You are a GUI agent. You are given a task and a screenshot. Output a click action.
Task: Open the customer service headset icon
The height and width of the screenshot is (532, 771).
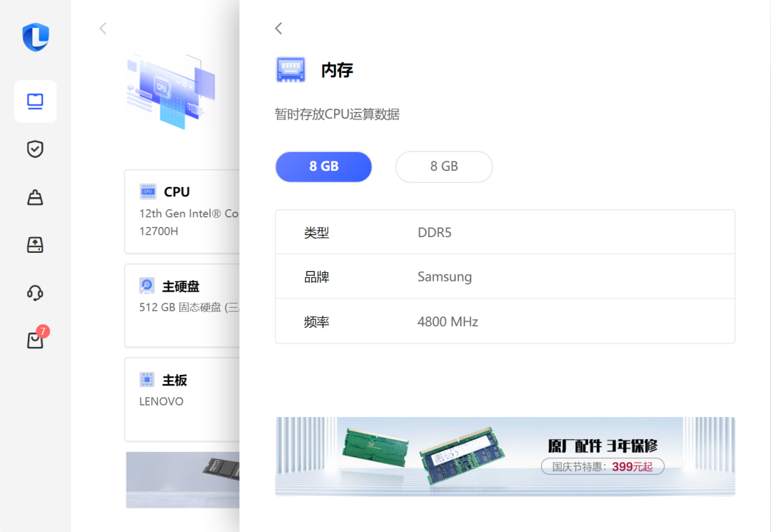(x=35, y=293)
